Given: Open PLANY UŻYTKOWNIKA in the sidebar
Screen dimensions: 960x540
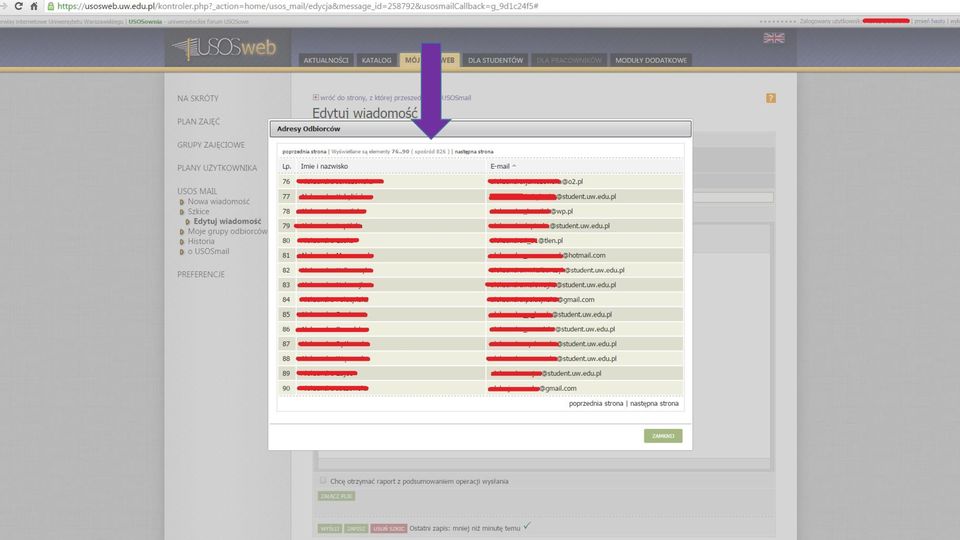Looking at the screenshot, I should 217,168.
